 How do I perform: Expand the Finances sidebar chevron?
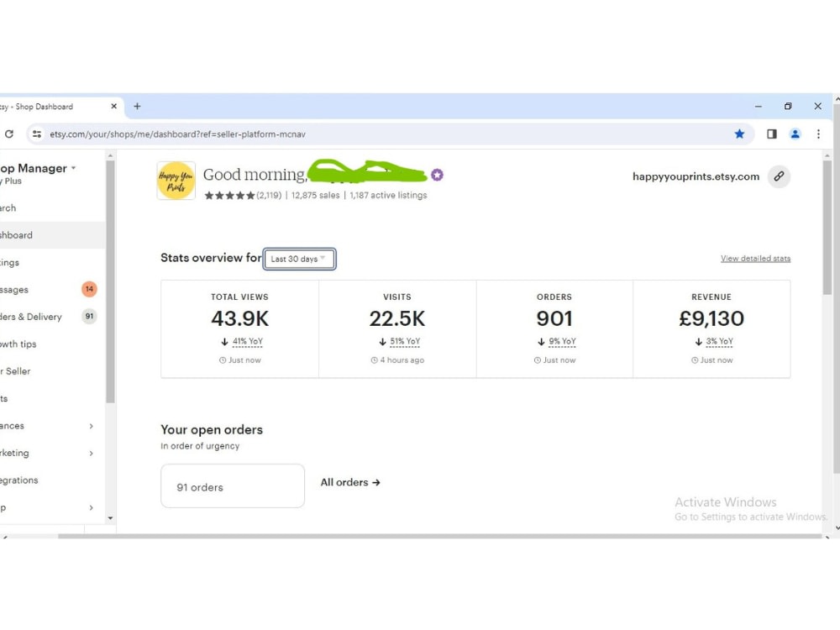click(x=91, y=426)
